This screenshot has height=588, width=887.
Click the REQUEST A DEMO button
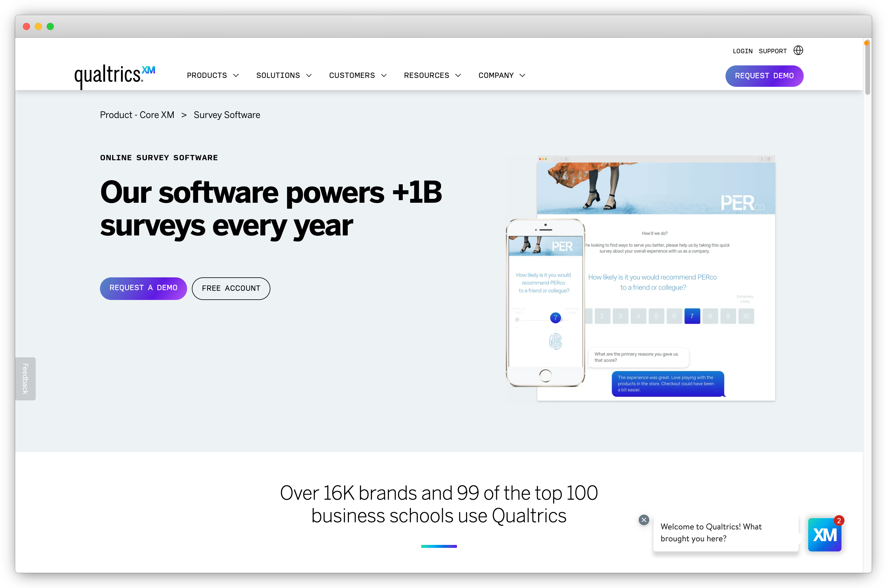(144, 288)
